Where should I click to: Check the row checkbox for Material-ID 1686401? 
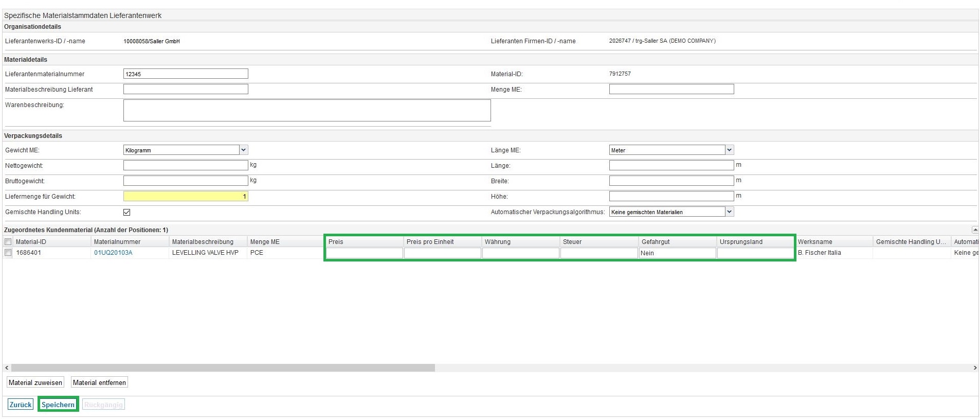(x=8, y=253)
